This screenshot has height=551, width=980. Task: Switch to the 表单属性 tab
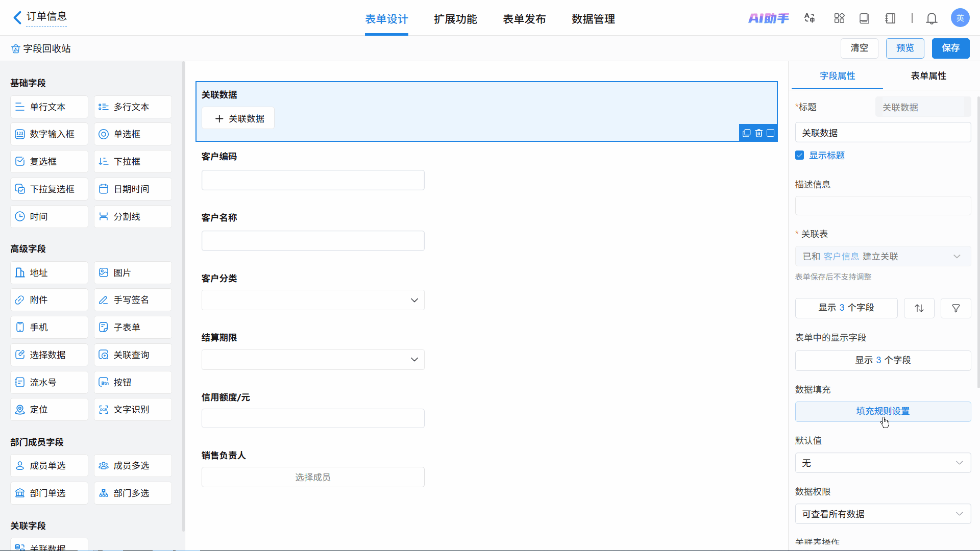pyautogui.click(x=928, y=76)
